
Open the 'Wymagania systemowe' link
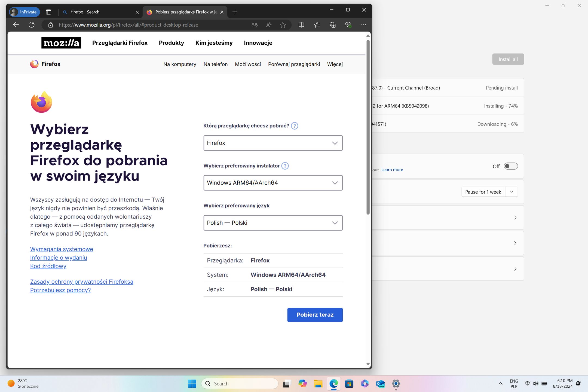point(61,249)
